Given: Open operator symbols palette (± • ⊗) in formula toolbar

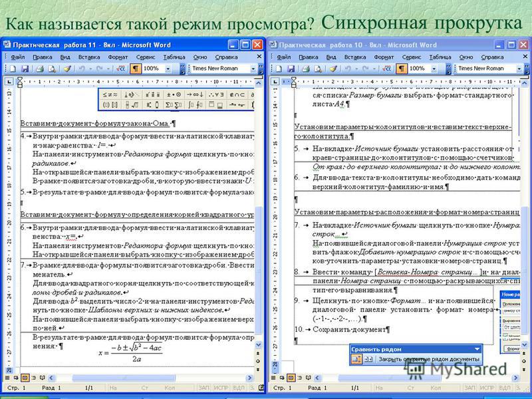Looking at the screenshot, I should click(x=173, y=94).
